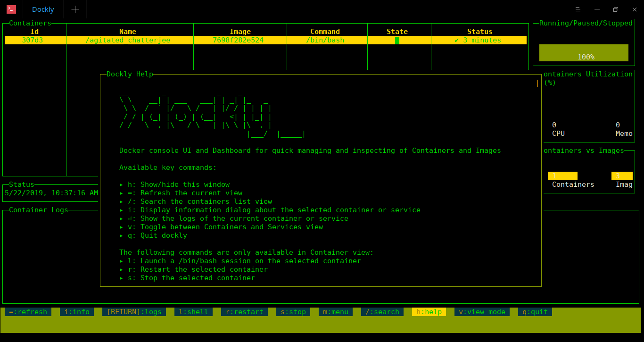Switch views using the v:view mode control

481,311
